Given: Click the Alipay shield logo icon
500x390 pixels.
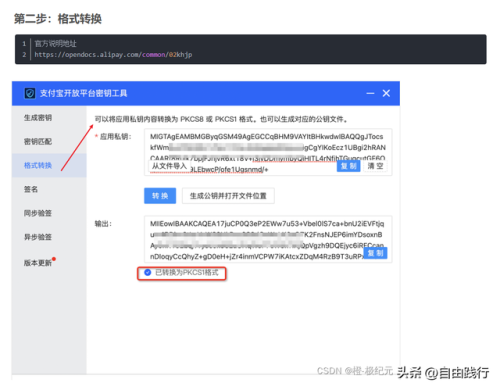Looking at the screenshot, I should point(30,93).
